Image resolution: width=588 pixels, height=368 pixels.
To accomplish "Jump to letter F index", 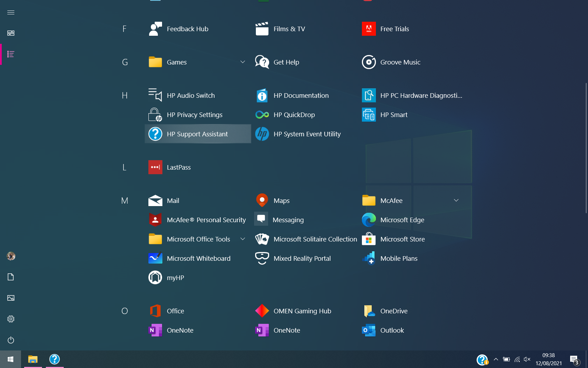I will point(124,29).
